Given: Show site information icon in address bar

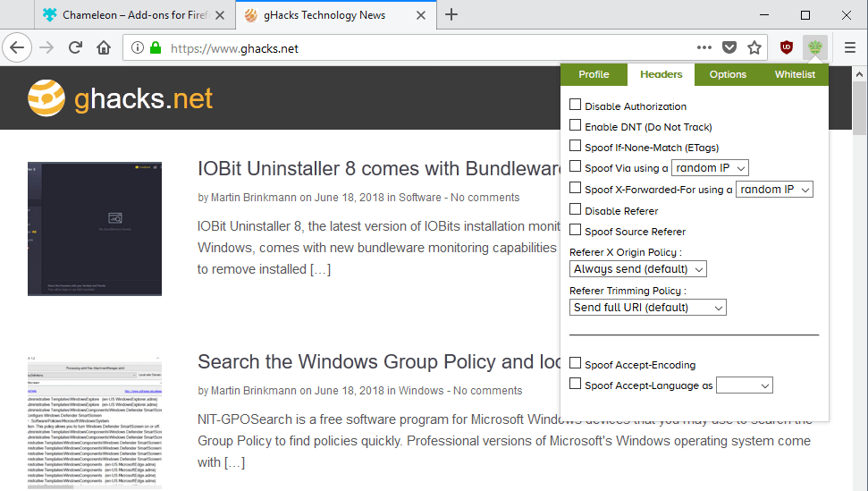Looking at the screenshot, I should click(x=138, y=47).
